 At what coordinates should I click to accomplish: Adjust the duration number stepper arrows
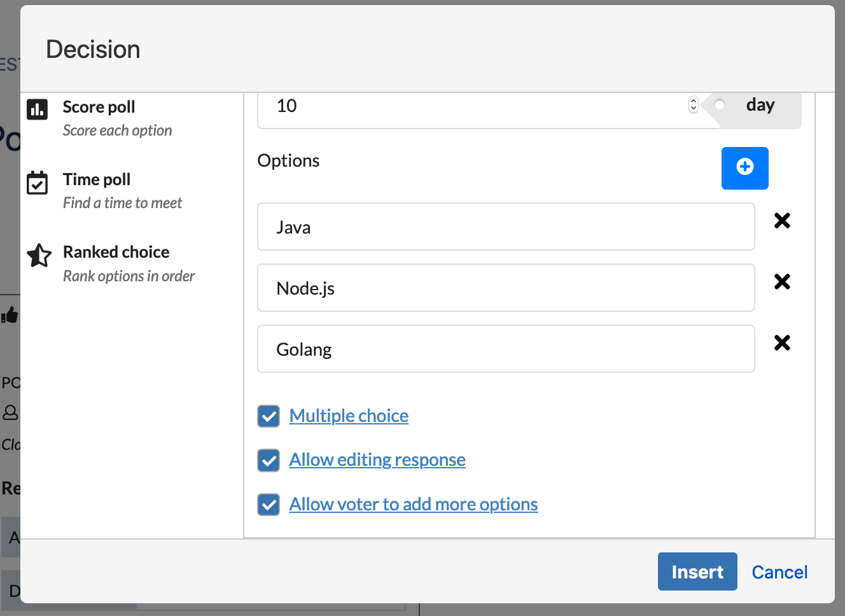click(x=694, y=105)
